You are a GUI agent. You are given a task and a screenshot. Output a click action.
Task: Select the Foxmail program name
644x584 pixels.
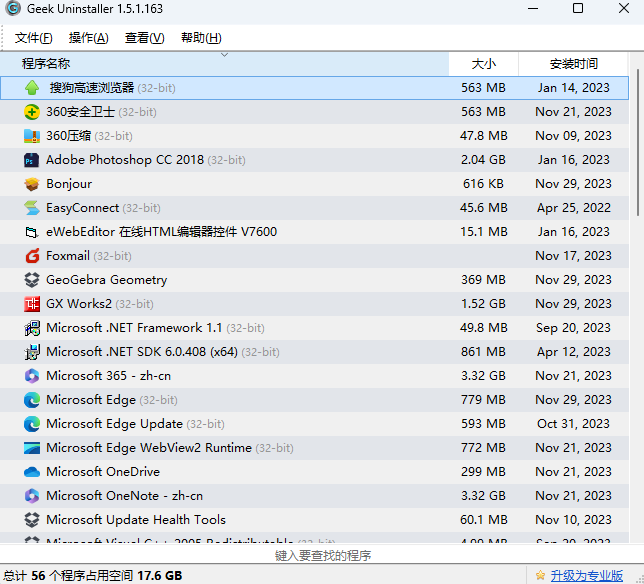[68, 256]
